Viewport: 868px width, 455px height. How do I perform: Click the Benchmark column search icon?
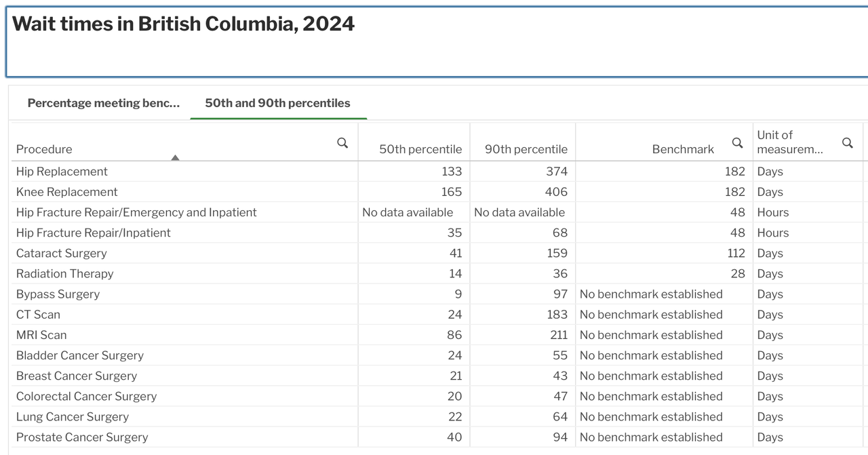[737, 142]
